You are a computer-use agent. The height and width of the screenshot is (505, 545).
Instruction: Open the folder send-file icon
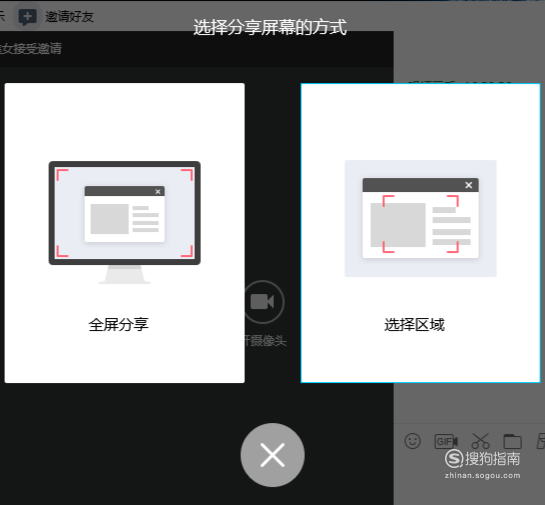(x=513, y=441)
